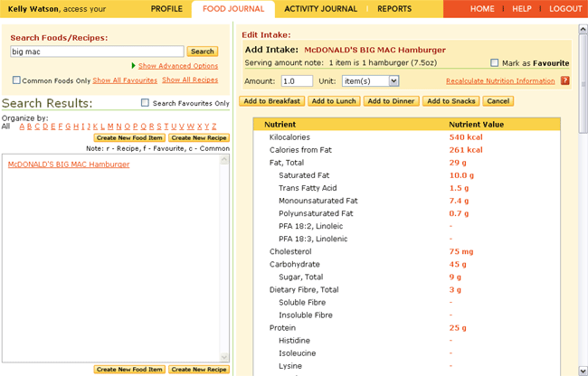Click Dietary Fibre, Total row label
This screenshot has width=588, height=376.
304,289
